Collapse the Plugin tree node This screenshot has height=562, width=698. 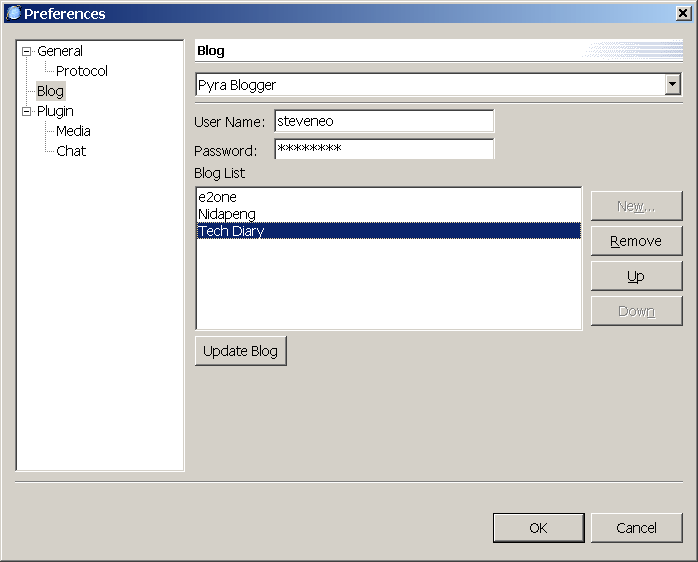pos(27,111)
